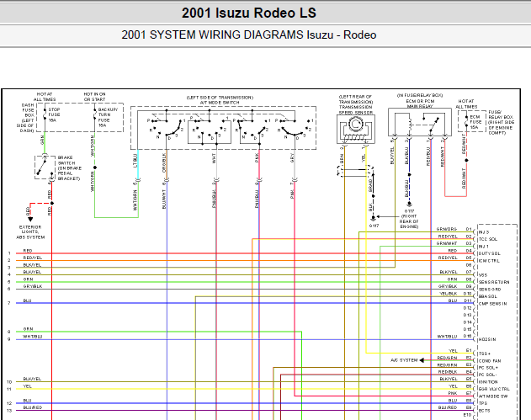Image resolution: width=531 pixels, height=420 pixels.
Task: Click the "COND FAN" pin label
Action: 490,361
